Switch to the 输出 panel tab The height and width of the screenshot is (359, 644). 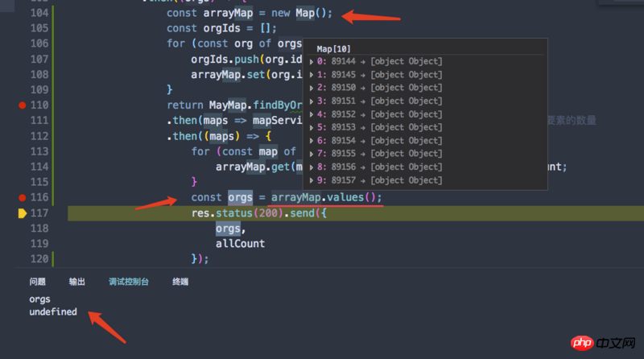click(76, 282)
